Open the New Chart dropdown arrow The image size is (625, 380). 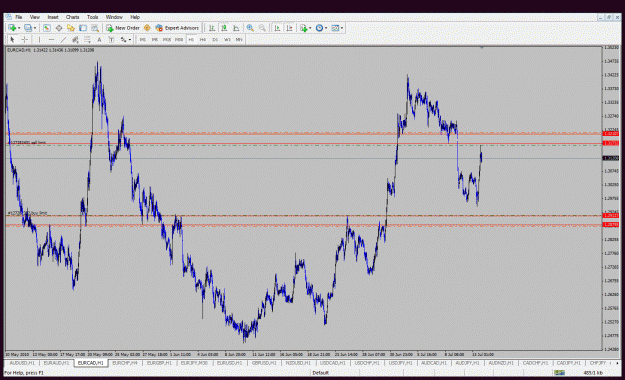coord(19,28)
